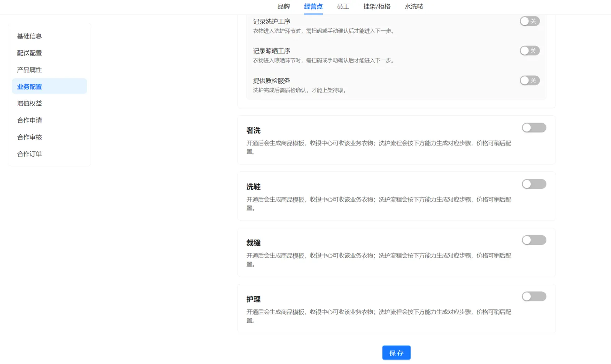Open the 水洗唛 tab
611x364 pixels.
414,6
